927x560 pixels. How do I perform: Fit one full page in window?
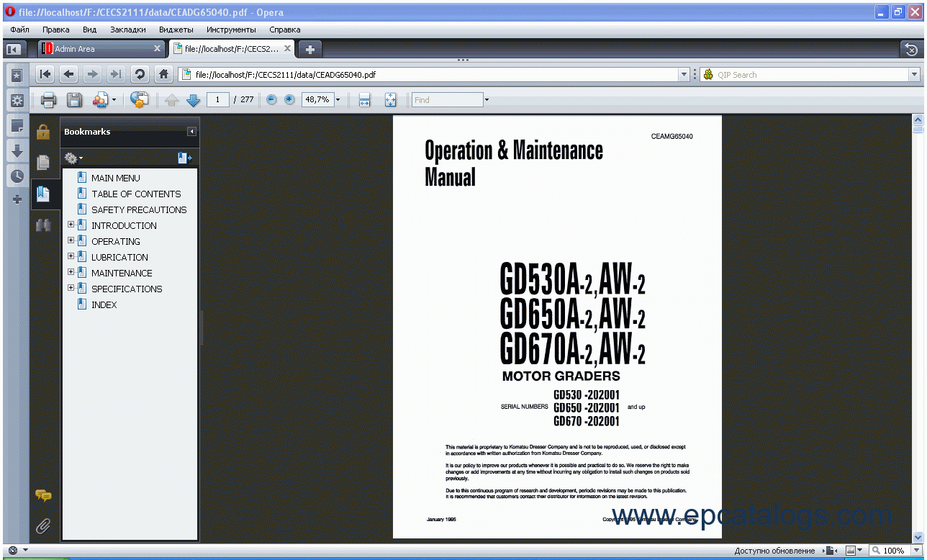(390, 100)
